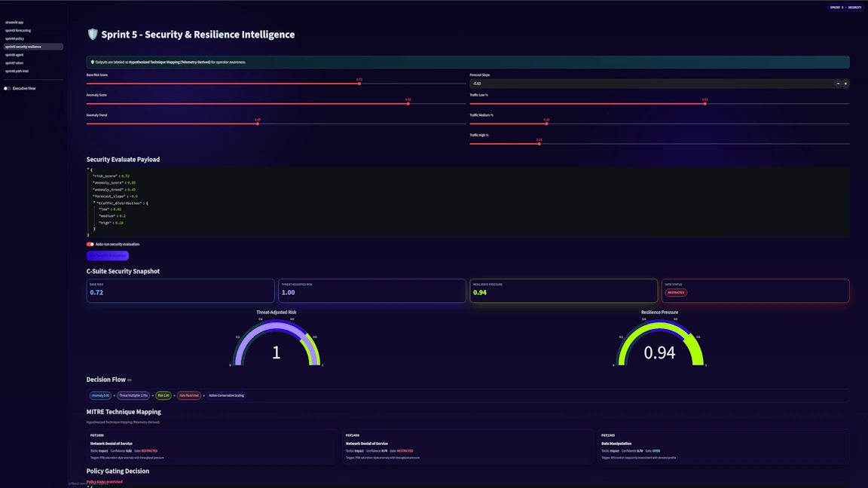This screenshot has width=868, height=488.
Task: Open the sprint3 forecasting page
Action: coord(18,30)
